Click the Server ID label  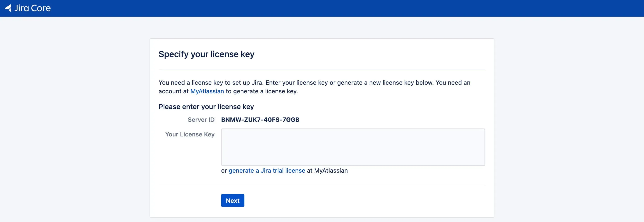click(x=201, y=120)
